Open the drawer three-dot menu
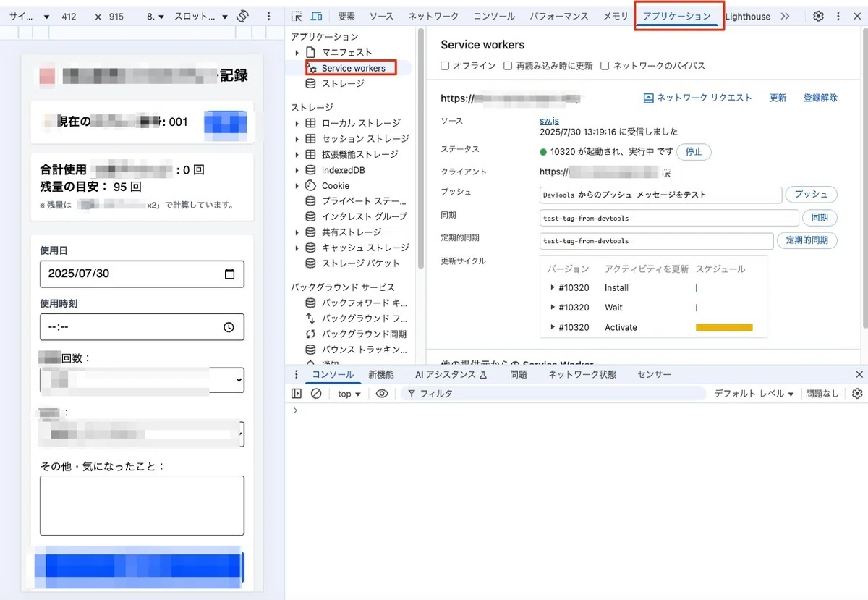Screen dimensions: 868x600 (x=296, y=374)
